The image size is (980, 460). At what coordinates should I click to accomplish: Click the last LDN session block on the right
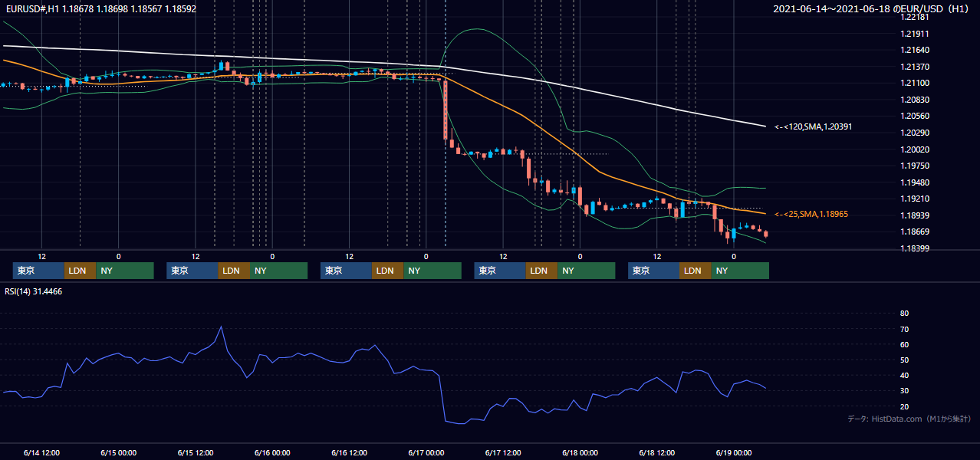pos(695,271)
